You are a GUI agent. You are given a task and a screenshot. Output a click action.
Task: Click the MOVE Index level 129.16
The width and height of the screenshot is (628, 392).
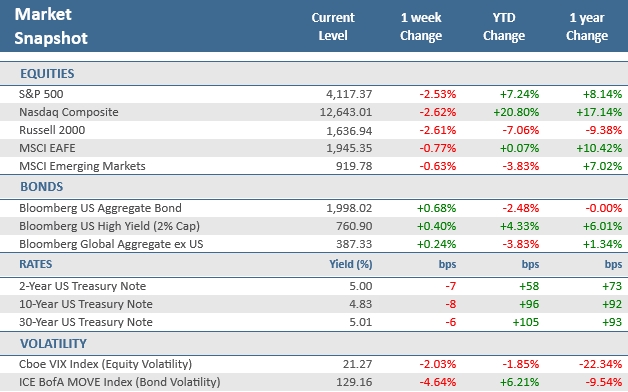point(354,382)
